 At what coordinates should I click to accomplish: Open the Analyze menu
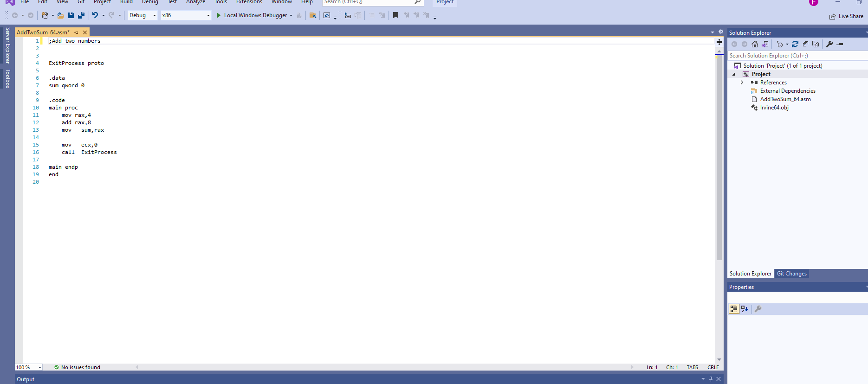click(x=195, y=2)
